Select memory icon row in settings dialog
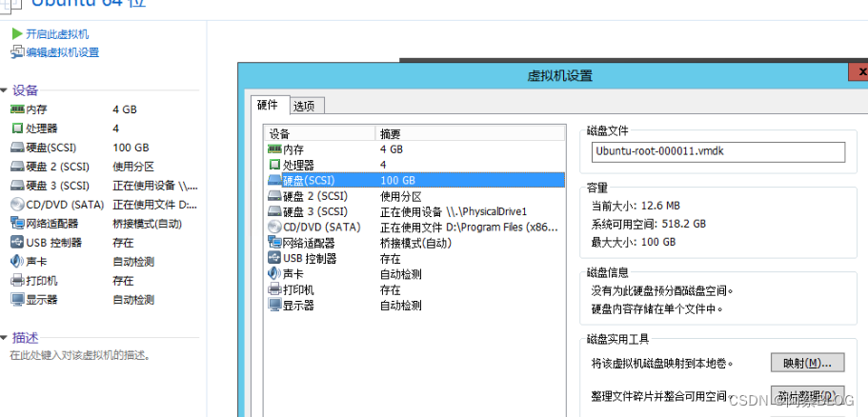 pos(275,149)
